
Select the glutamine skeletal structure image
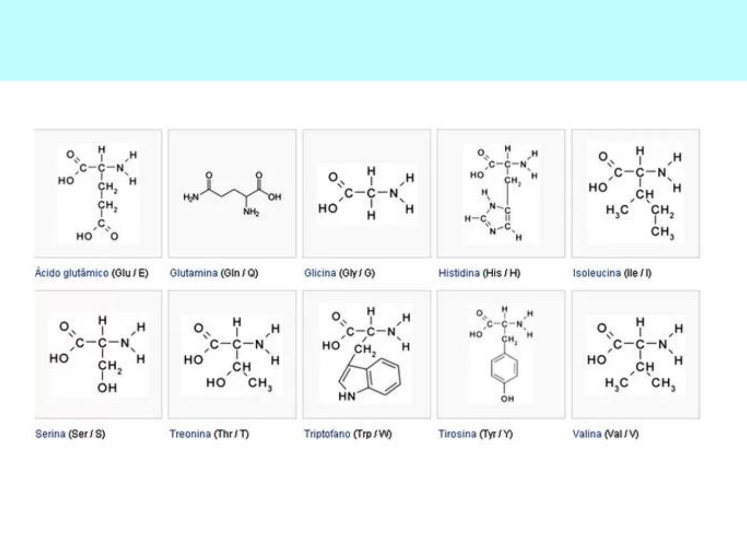[x=232, y=194]
